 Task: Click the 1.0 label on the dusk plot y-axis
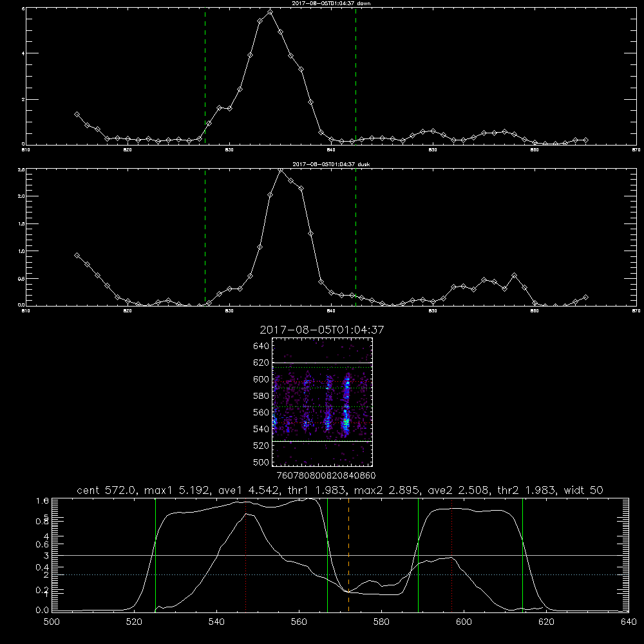pos(21,251)
